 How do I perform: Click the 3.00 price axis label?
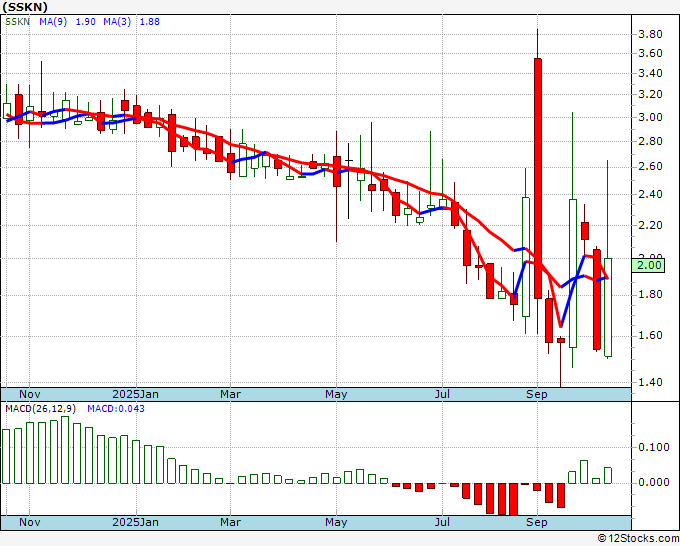tap(650, 117)
